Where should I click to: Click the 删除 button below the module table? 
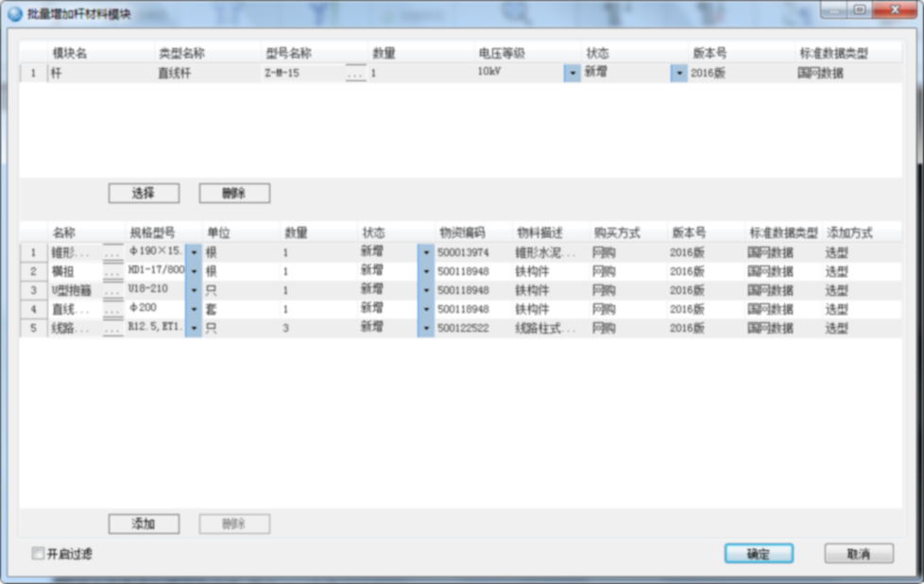pos(234,193)
